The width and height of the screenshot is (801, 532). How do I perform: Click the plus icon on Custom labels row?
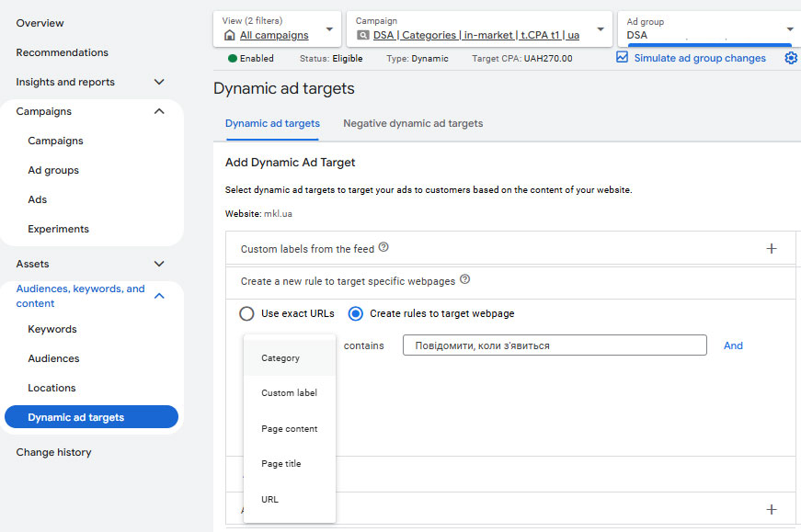771,249
